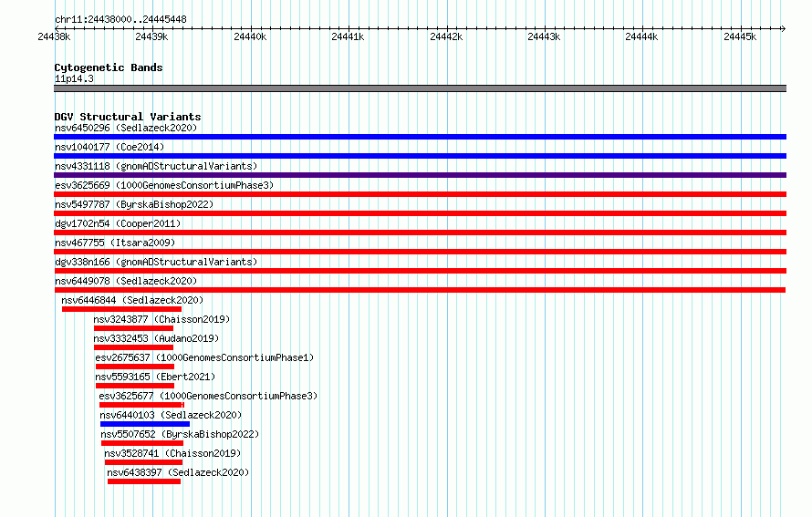This screenshot has width=812, height=517.
Task: Click the gray 11p14.3 cytogenetic band bar
Action: [x=420, y=88]
